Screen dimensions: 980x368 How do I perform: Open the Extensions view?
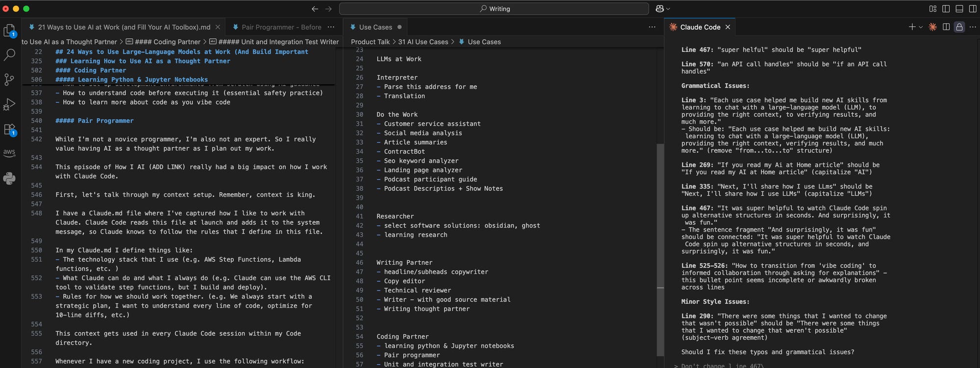(x=9, y=130)
